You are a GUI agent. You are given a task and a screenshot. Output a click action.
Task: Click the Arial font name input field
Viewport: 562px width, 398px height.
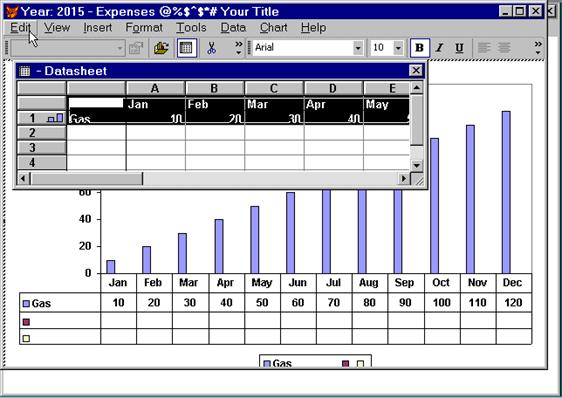[303, 48]
